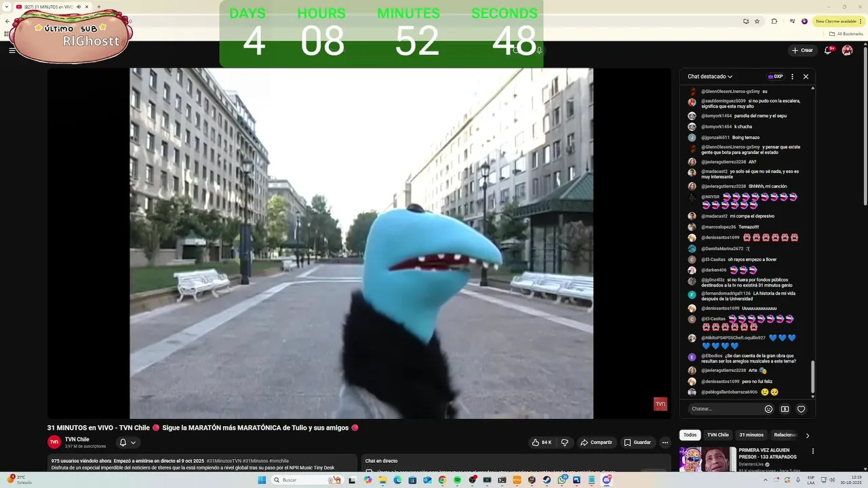The image size is (868, 488).
Task: Bookmark this page with the star icon
Action: coord(757,21)
